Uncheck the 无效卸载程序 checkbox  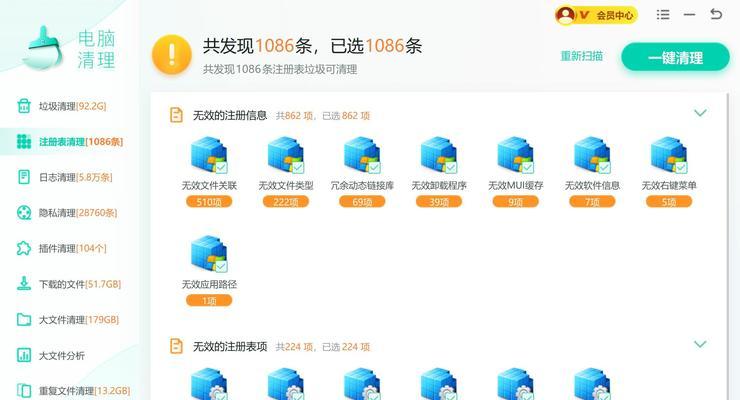click(451, 167)
